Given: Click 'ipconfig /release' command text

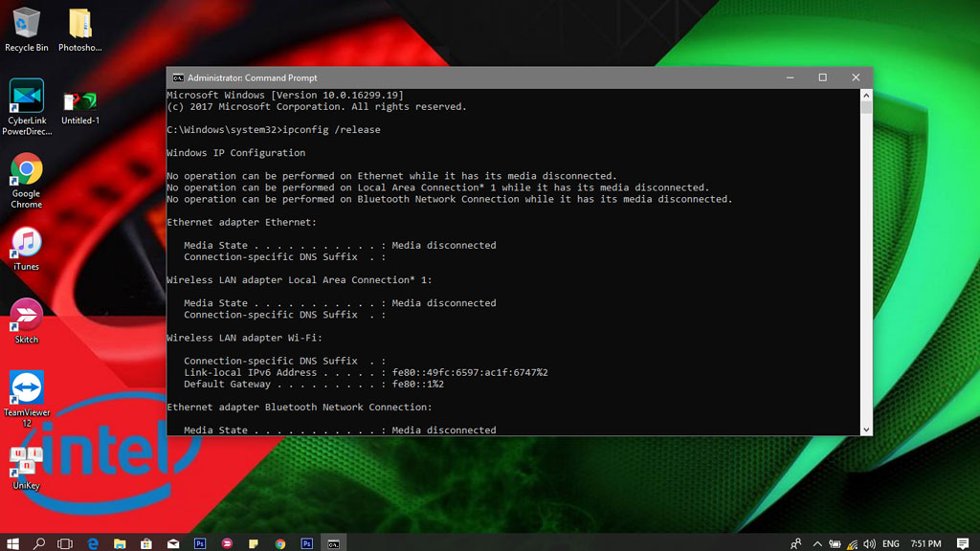Looking at the screenshot, I should (x=331, y=130).
